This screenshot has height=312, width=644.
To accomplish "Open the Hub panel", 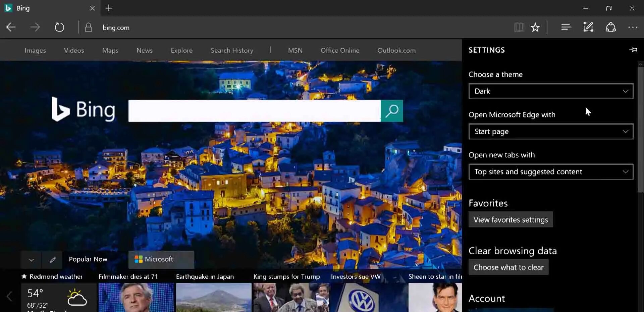I will point(566,27).
